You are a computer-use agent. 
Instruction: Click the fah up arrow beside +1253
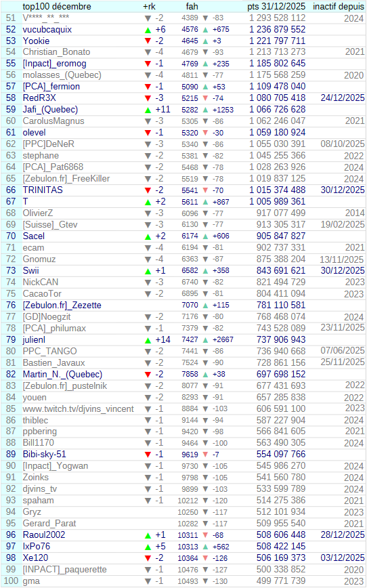tap(205, 110)
